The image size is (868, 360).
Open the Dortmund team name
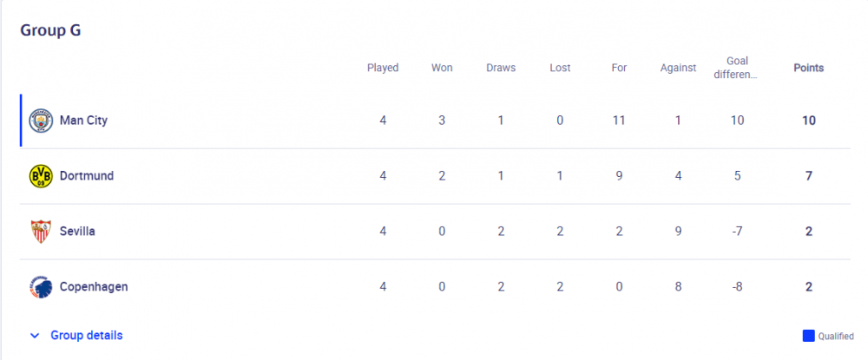(86, 176)
